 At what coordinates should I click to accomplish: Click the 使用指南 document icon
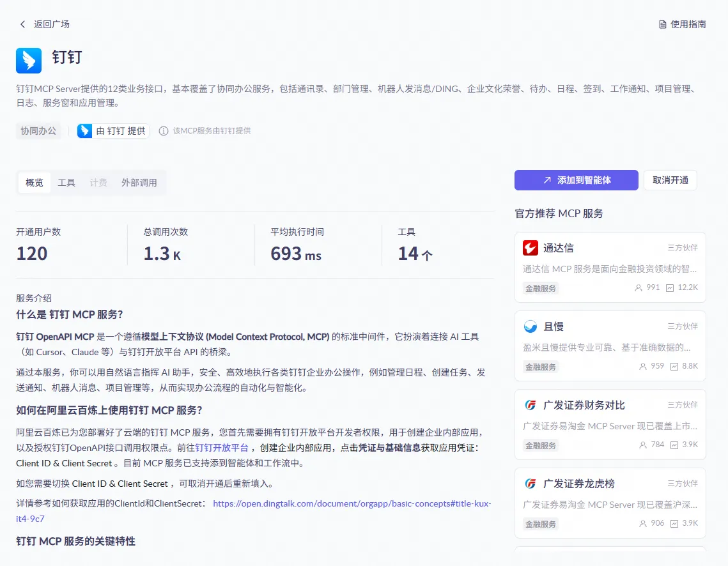(x=663, y=24)
